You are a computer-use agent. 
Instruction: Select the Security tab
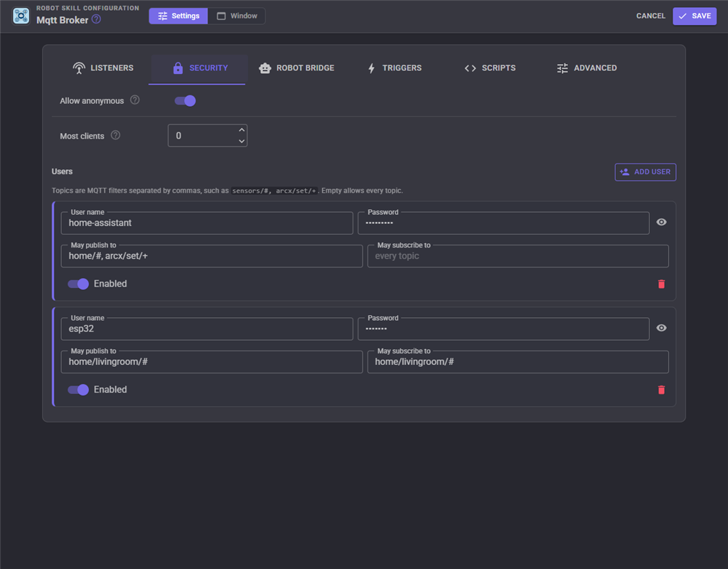coord(200,68)
